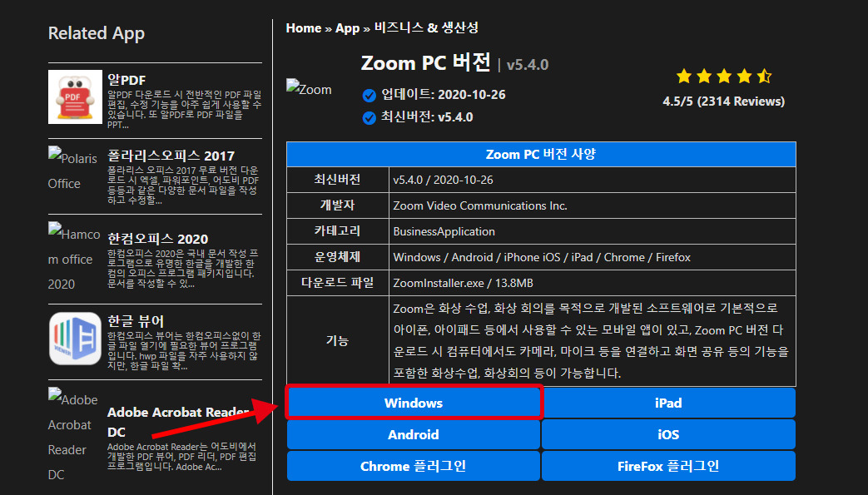This screenshot has height=495, width=868.
Task: Open the Chrome 플러그인 download button
Action: [x=414, y=466]
